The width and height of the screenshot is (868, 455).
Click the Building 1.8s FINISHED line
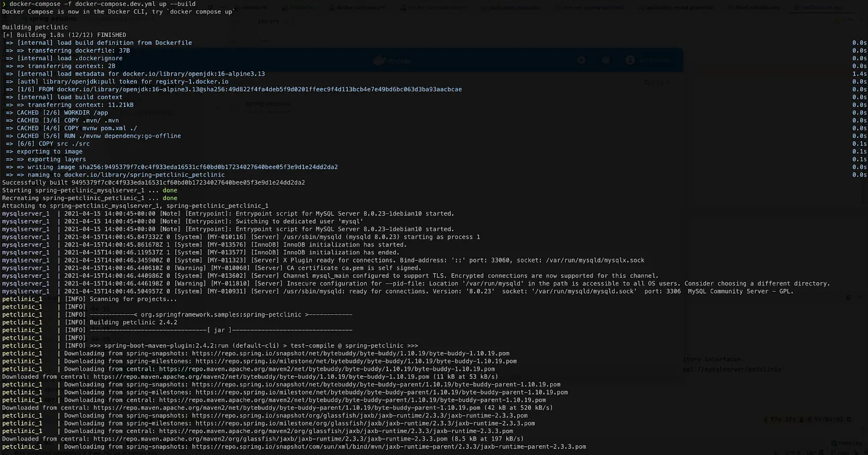click(x=65, y=35)
